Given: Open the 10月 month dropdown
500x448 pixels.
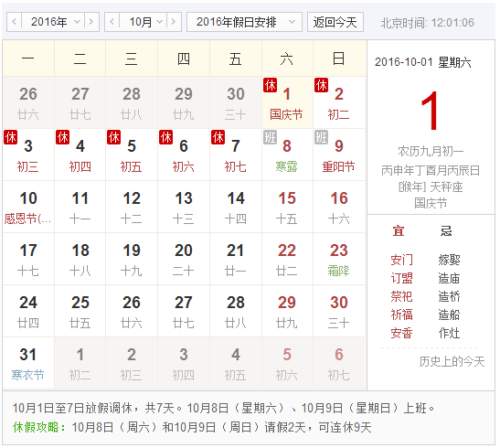Looking at the screenshot, I should pyautogui.click(x=144, y=22).
